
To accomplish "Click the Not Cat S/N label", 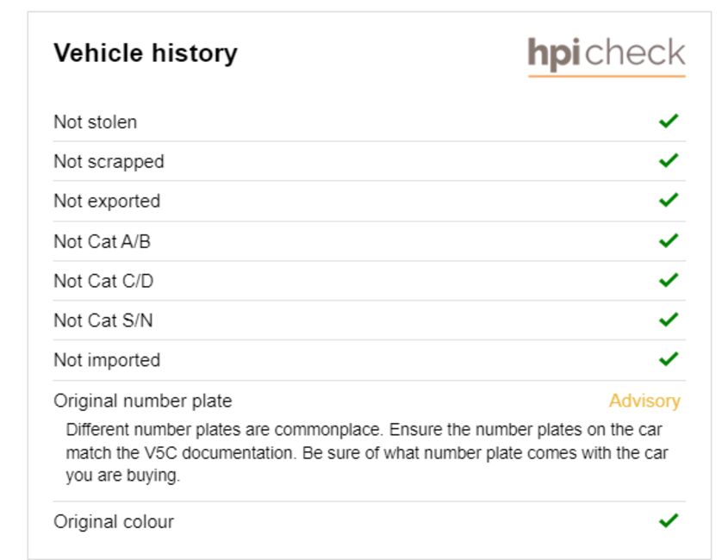I will 103,320.
